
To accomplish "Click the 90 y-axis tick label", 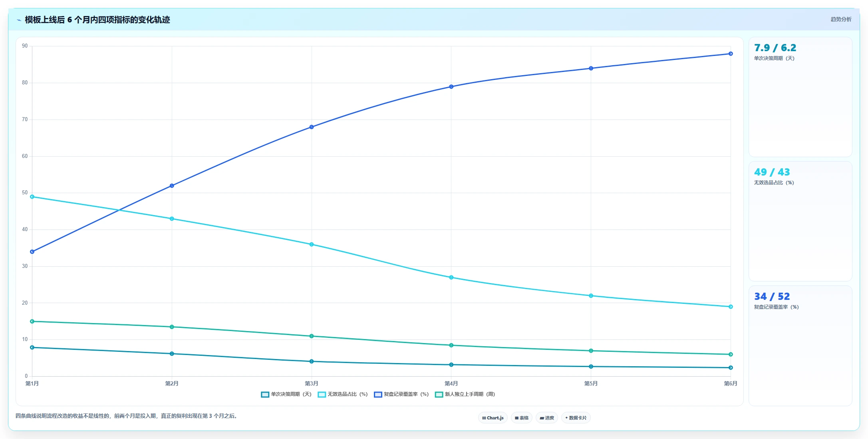I will point(25,46).
